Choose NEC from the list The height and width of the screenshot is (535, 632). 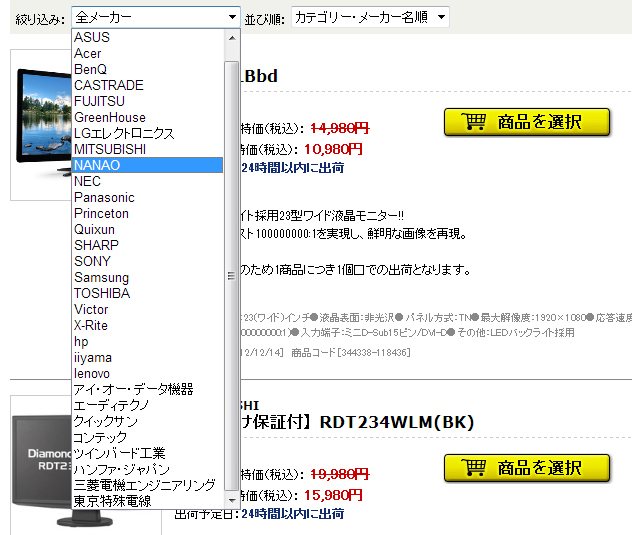pyautogui.click(x=148, y=181)
